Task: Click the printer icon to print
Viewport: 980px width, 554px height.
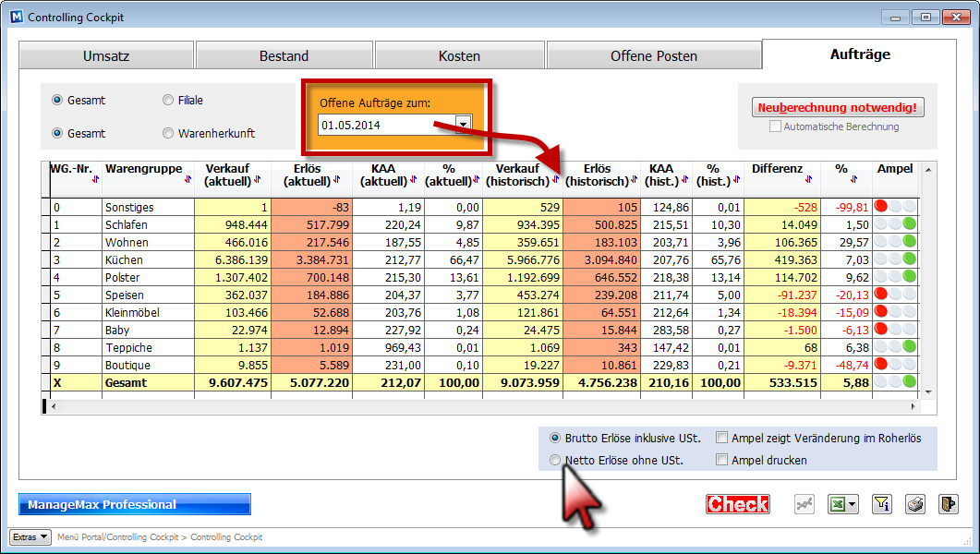Action: pyautogui.click(x=915, y=504)
